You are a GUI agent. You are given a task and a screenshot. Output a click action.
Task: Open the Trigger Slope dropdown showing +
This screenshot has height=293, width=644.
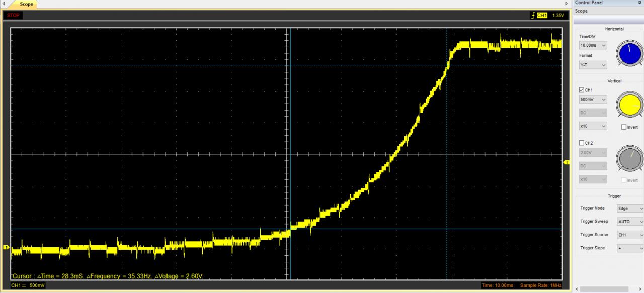point(630,248)
